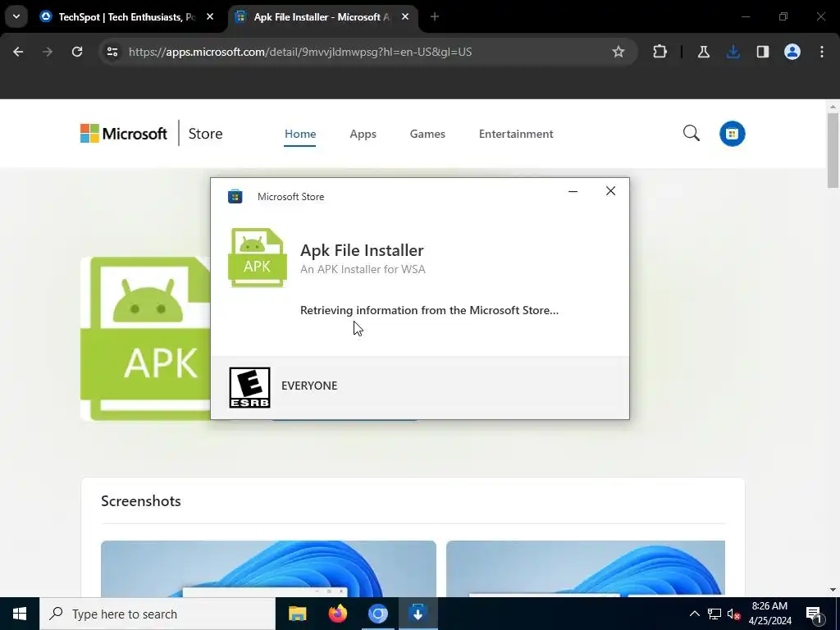Minimize the Microsoft Store dialog

573,191
